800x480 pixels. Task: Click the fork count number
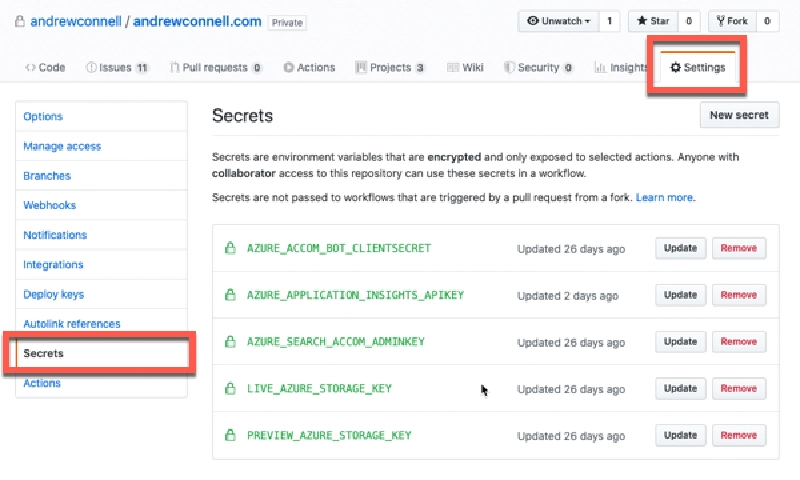(767, 21)
